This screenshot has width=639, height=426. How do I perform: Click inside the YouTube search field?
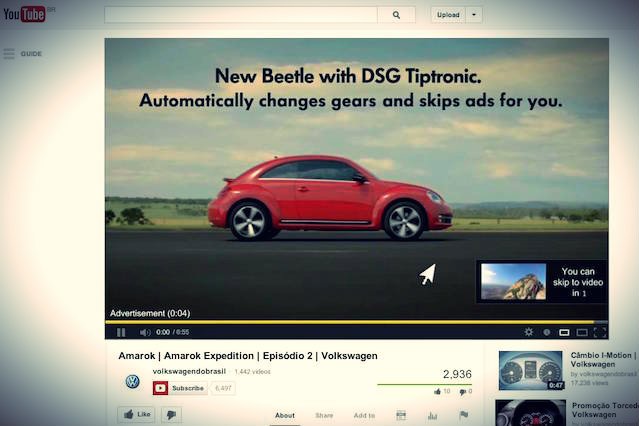[240, 15]
